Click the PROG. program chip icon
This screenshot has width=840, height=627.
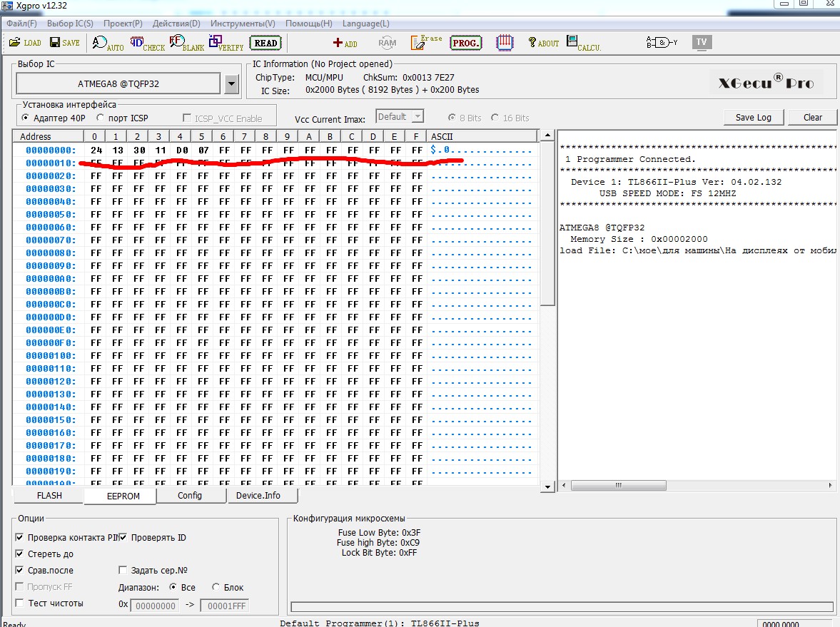point(466,43)
